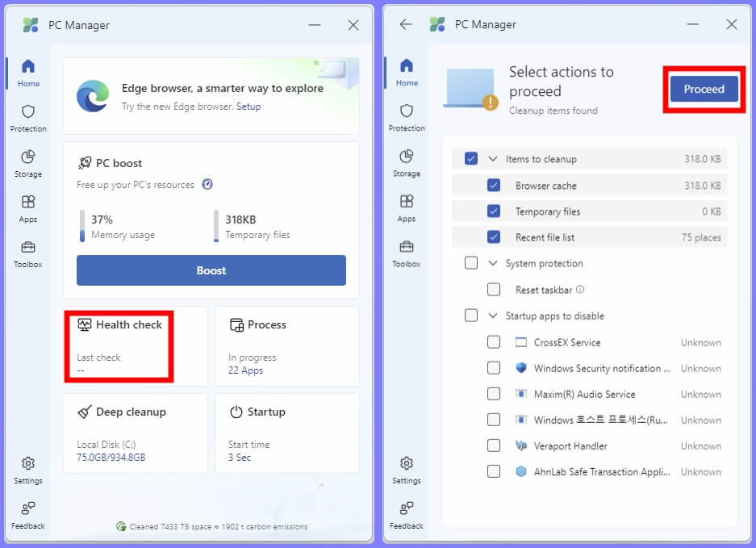Viewport: 756px width, 548px height.
Task: Click the Boost button
Action: pos(211,270)
